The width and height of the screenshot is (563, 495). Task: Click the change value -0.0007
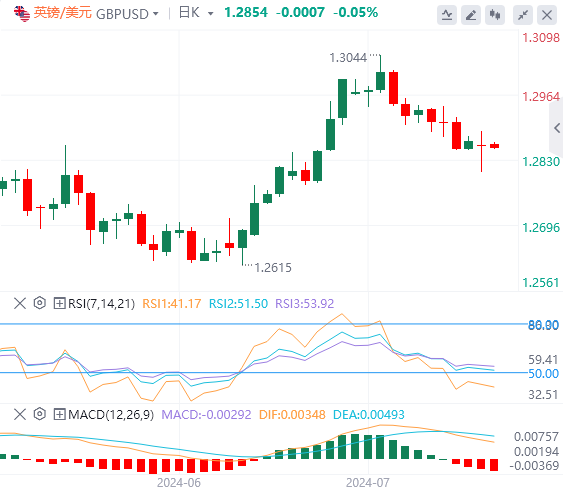click(x=300, y=13)
